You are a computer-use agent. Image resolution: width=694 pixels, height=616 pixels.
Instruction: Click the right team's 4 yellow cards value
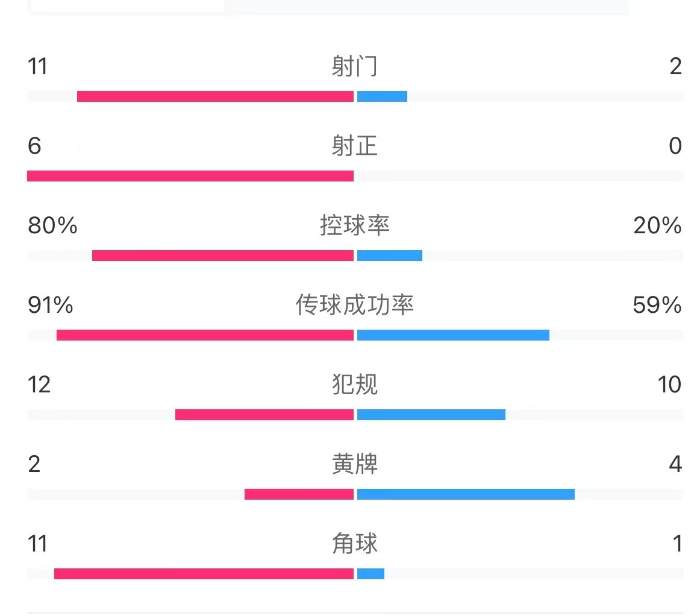pos(675,464)
